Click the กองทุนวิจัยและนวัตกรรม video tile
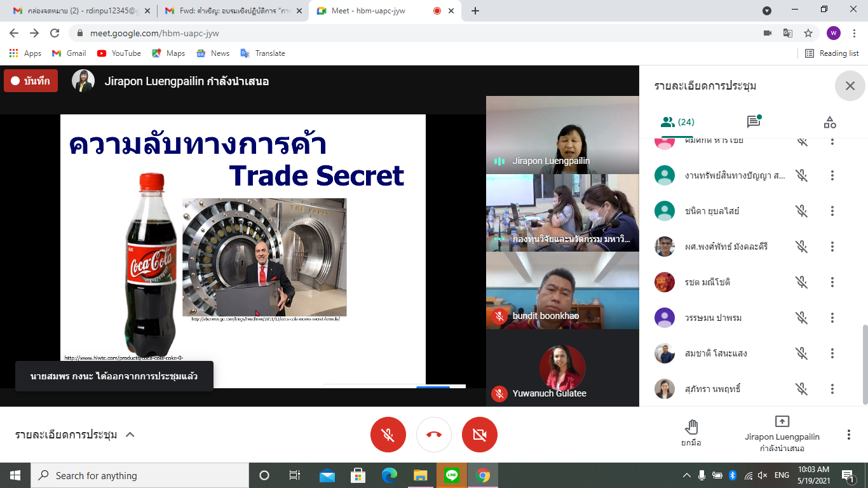This screenshot has width=868, height=488. 562,213
